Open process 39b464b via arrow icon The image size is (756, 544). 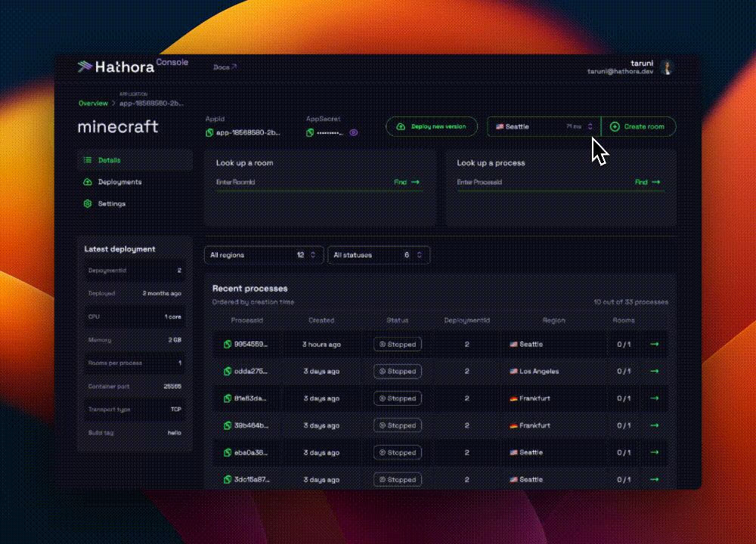click(x=654, y=425)
